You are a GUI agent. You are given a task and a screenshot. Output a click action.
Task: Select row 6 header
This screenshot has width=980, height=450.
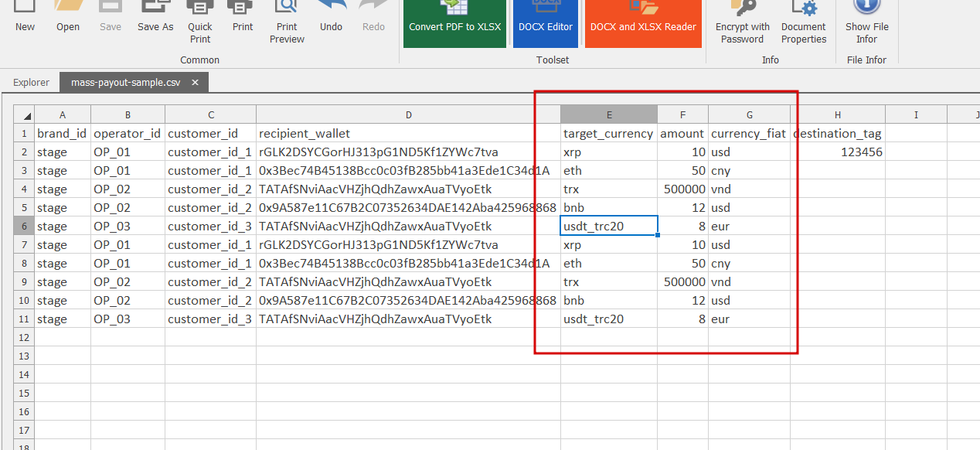(24, 226)
